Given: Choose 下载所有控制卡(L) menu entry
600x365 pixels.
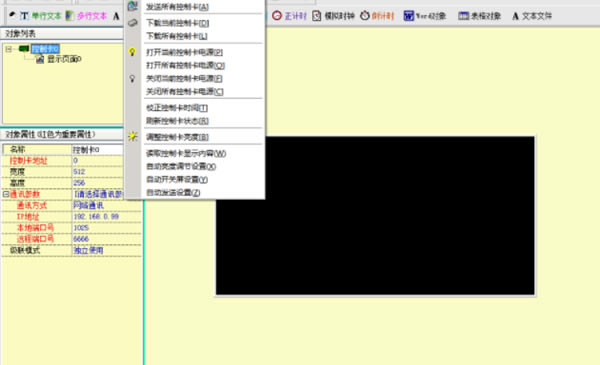Looking at the screenshot, I should (x=176, y=36).
